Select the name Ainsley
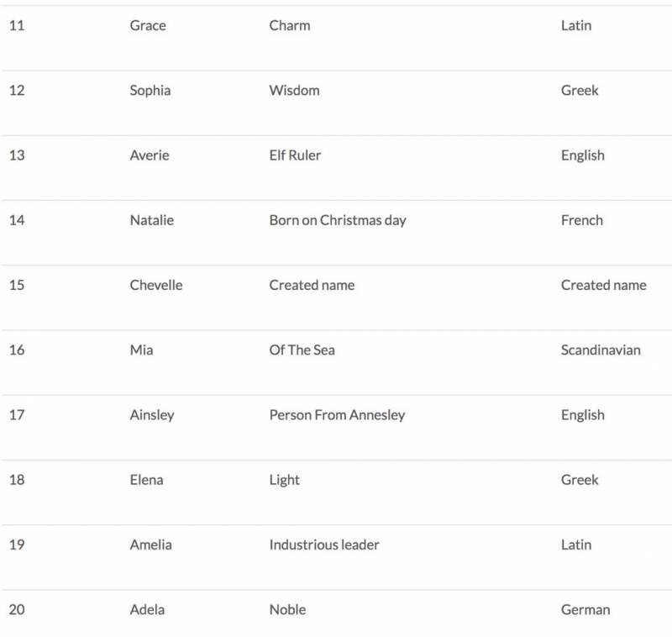The height and width of the screenshot is (637, 672). [151, 415]
